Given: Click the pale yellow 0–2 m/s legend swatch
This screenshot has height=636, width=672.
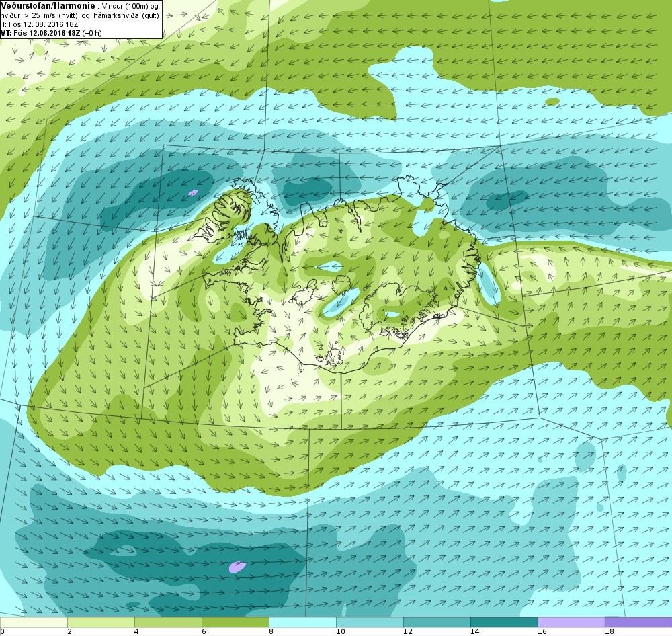Looking at the screenshot, I should click(34, 622).
